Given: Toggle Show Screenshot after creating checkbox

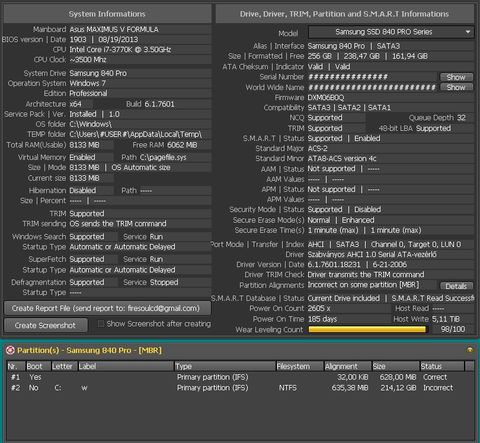Looking at the screenshot, I should [101, 324].
